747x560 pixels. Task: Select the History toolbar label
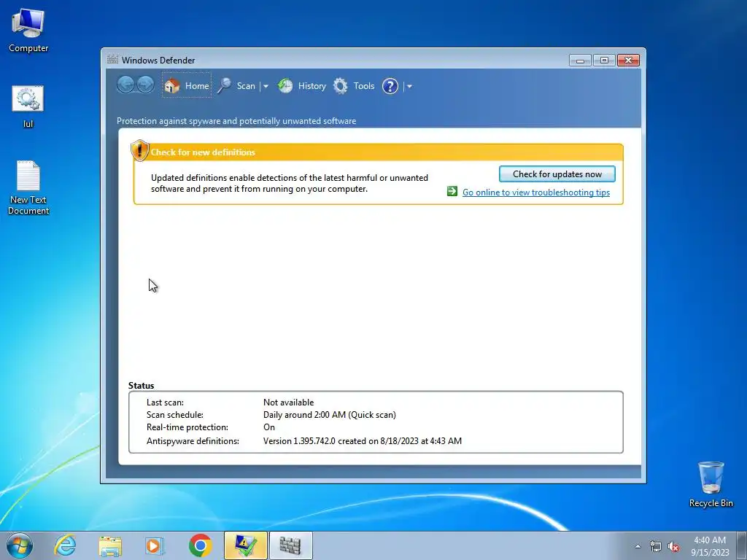click(312, 86)
